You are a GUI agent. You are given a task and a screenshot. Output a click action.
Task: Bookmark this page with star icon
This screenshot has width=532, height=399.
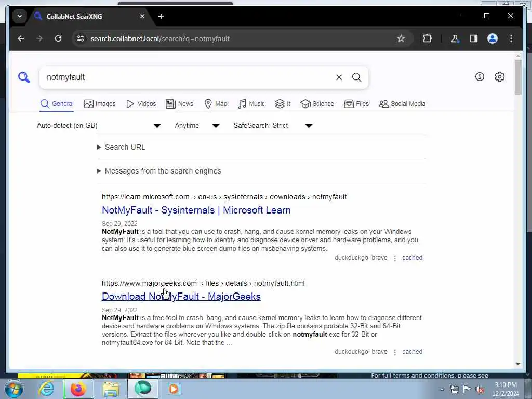click(401, 38)
